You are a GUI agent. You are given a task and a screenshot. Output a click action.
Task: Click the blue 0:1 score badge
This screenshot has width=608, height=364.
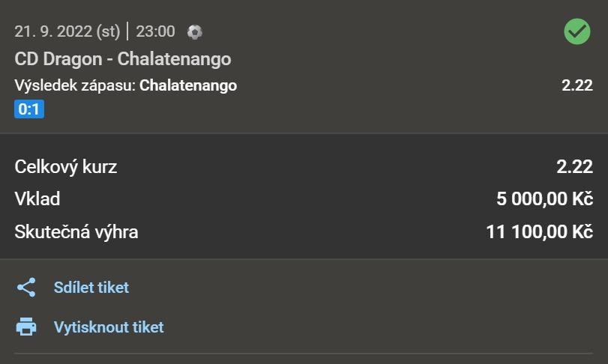click(x=29, y=110)
